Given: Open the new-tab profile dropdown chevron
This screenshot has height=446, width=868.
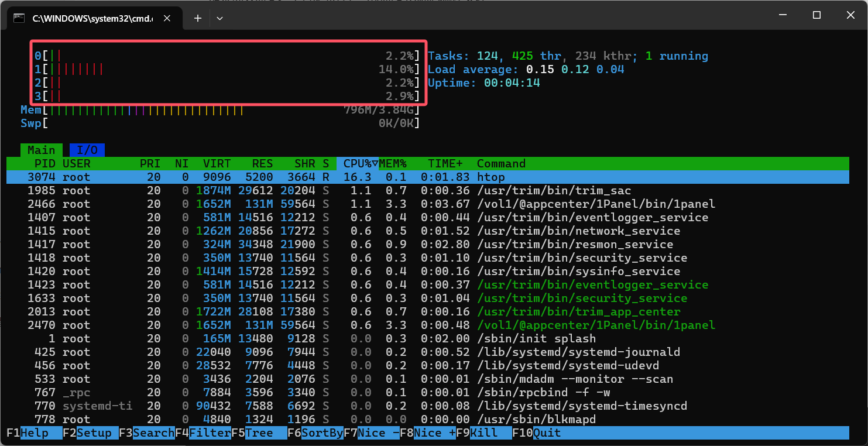Looking at the screenshot, I should [219, 18].
